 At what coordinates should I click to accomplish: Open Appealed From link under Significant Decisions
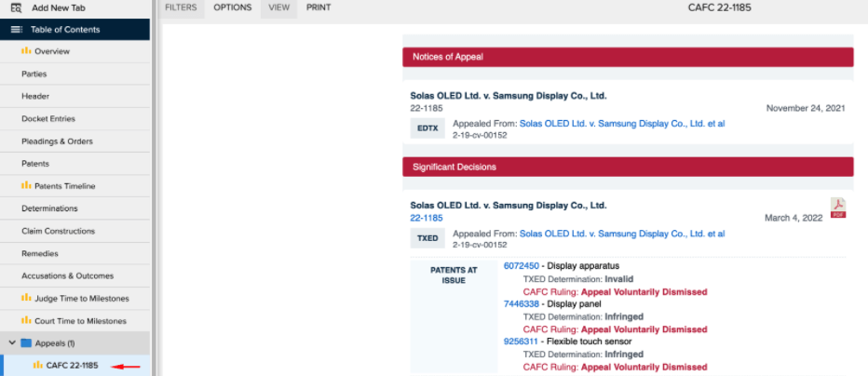pyautogui.click(x=621, y=234)
